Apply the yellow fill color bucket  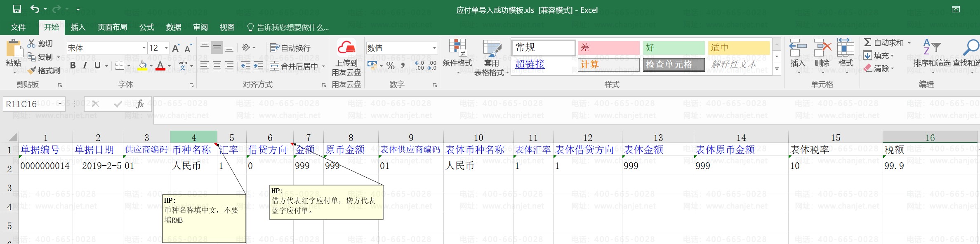pyautogui.click(x=142, y=66)
